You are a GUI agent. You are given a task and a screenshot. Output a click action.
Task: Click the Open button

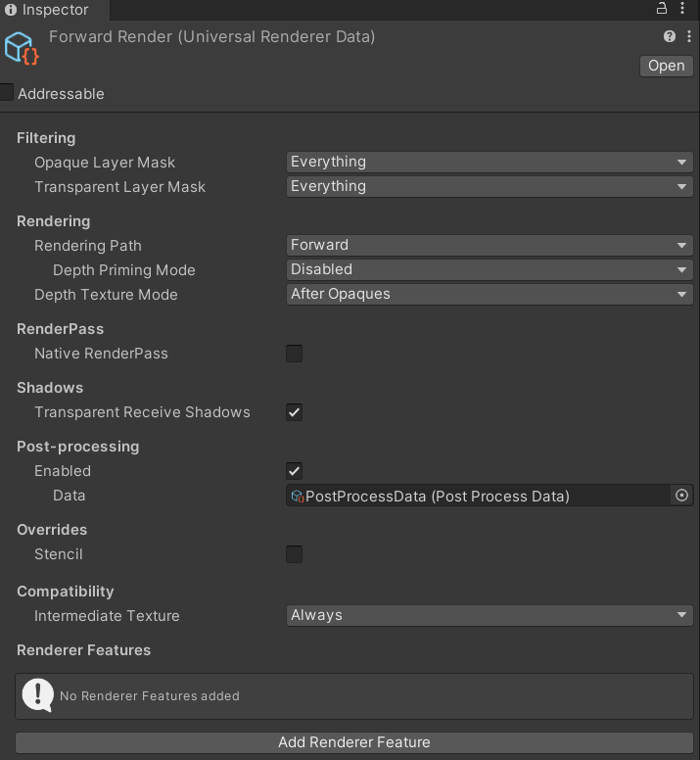[666, 66]
